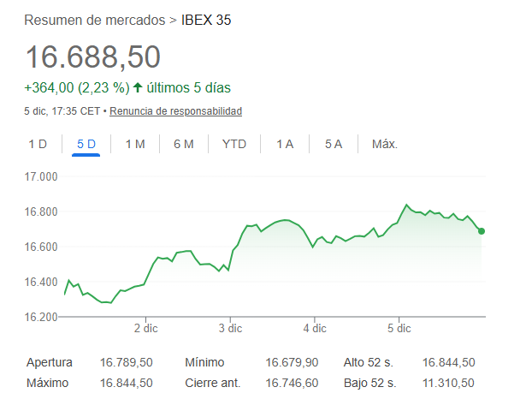Open the 5 A range tab

point(334,144)
